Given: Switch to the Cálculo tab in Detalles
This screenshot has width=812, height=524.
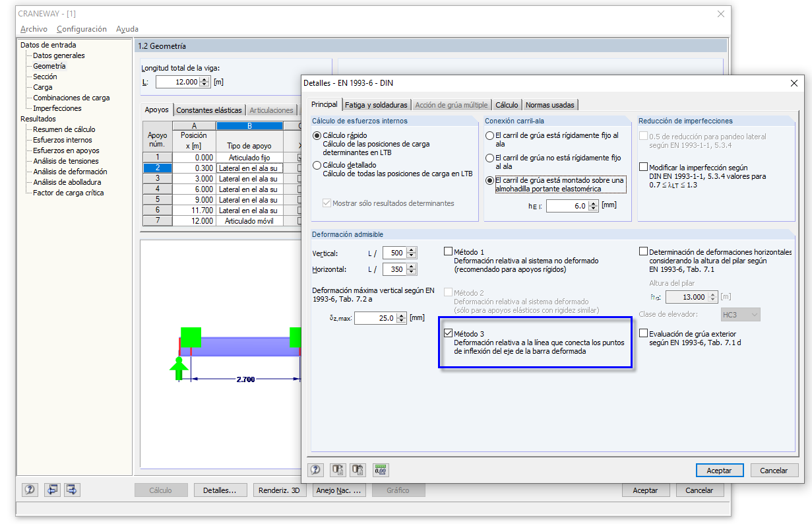Looking at the screenshot, I should [507, 105].
